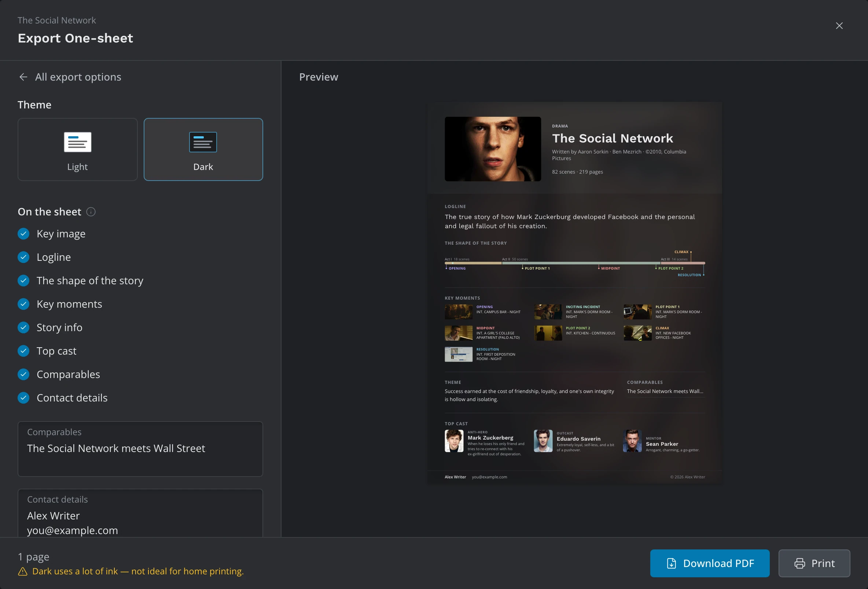This screenshot has width=868, height=589.
Task: Close the Export One-sheet dialog
Action: 839,26
